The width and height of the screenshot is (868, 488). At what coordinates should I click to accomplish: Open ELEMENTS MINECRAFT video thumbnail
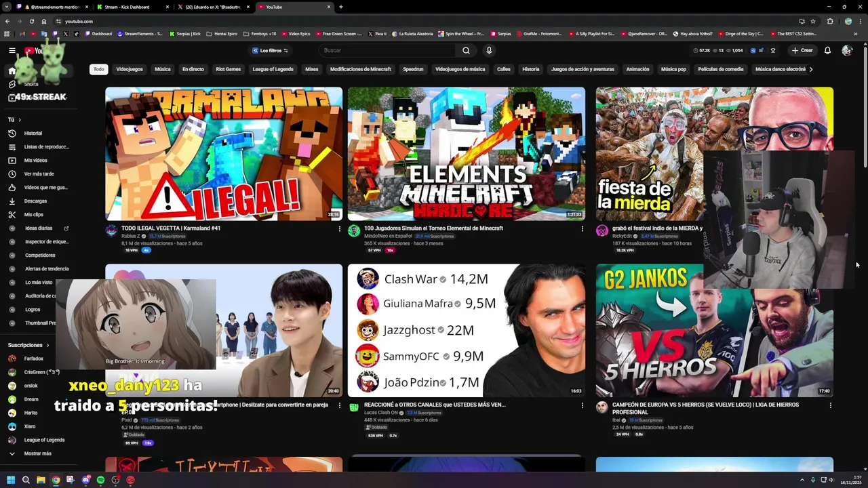point(466,154)
